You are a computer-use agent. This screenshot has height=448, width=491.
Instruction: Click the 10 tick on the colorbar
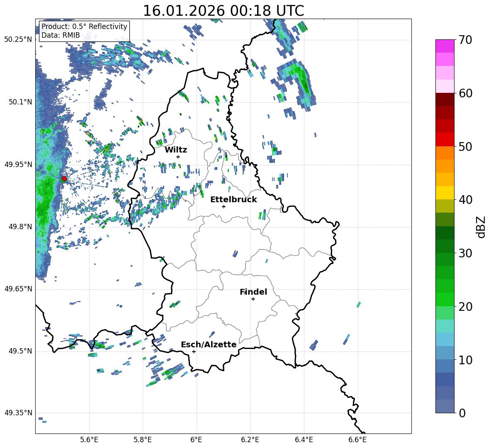tap(465, 360)
